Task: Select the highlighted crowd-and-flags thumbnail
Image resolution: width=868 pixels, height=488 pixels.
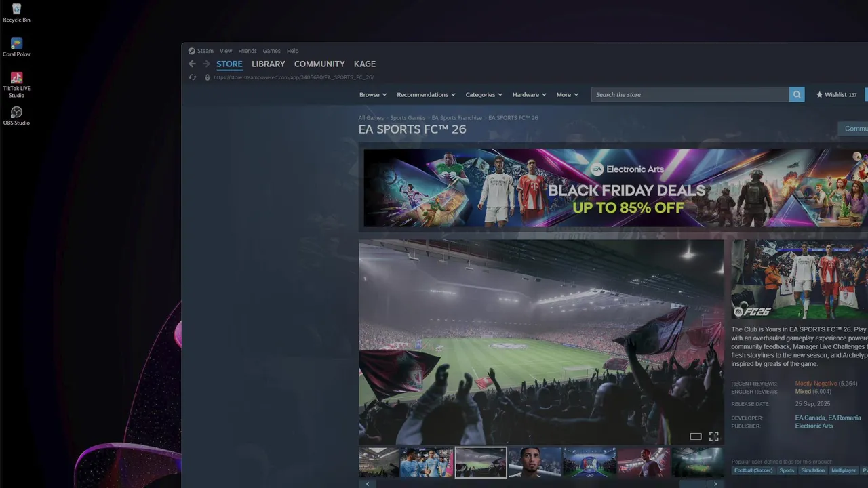Action: [x=481, y=462]
